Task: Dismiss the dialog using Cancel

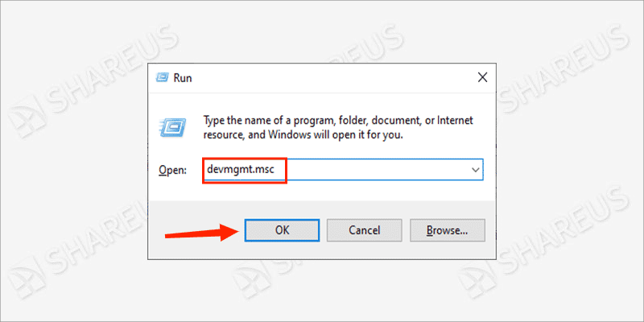Action: tap(365, 230)
